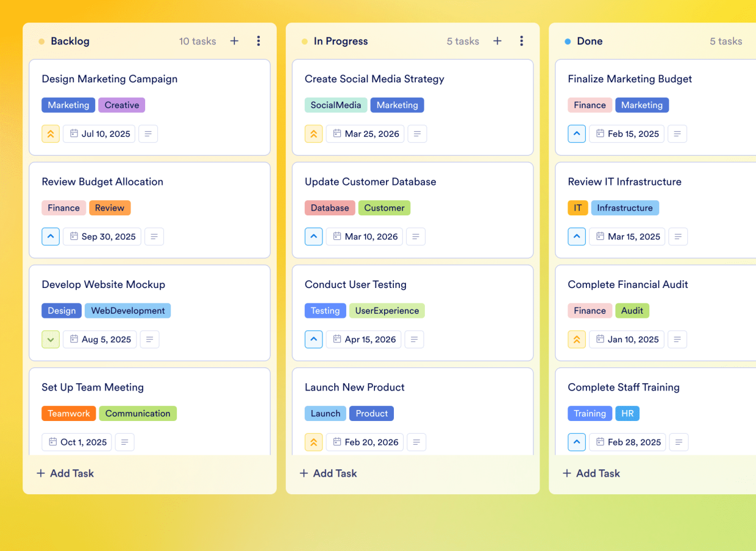The image size is (756, 551).
Task: Select the high priority icon on Launch New Product
Action: 313,442
